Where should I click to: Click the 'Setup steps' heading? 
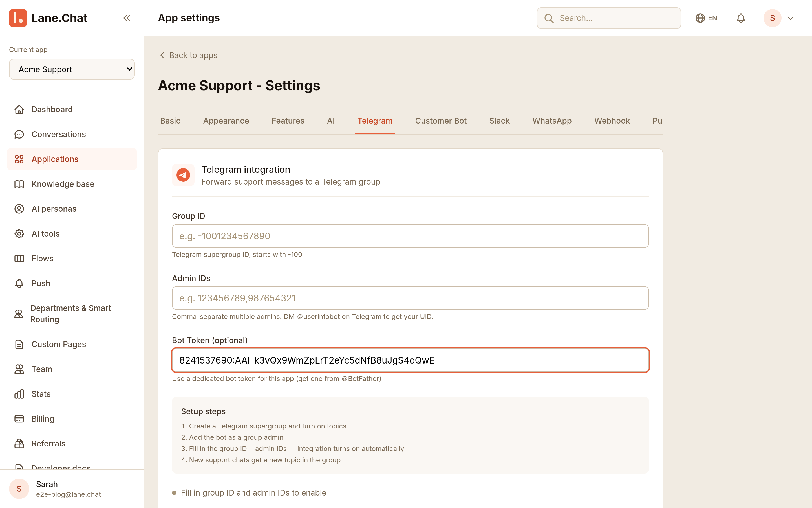click(203, 411)
